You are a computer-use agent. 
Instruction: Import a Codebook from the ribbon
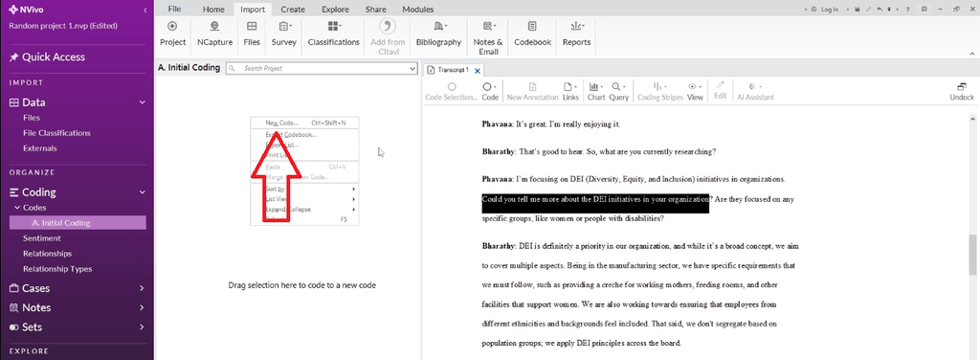point(532,34)
